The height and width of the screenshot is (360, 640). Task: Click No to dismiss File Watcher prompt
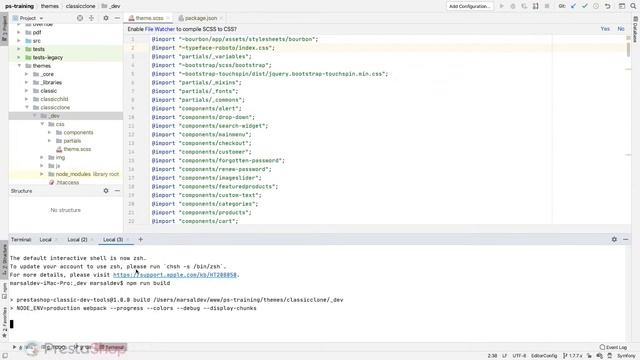pyautogui.click(x=621, y=29)
